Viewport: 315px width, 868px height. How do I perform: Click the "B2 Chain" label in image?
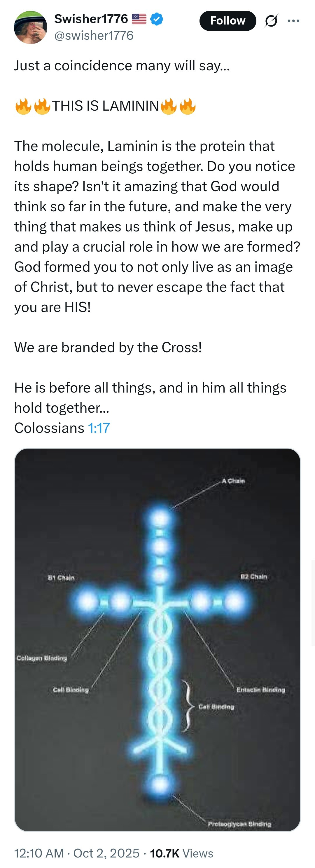tap(254, 576)
